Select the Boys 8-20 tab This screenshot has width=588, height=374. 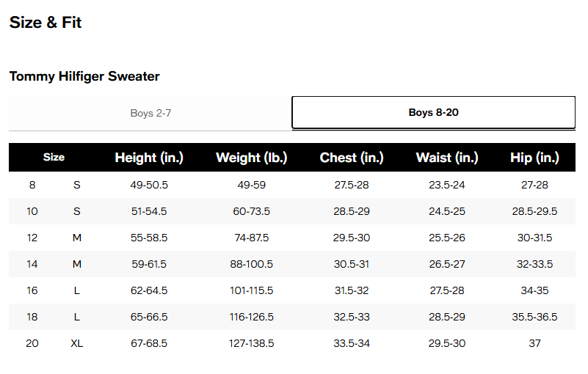pyautogui.click(x=433, y=113)
